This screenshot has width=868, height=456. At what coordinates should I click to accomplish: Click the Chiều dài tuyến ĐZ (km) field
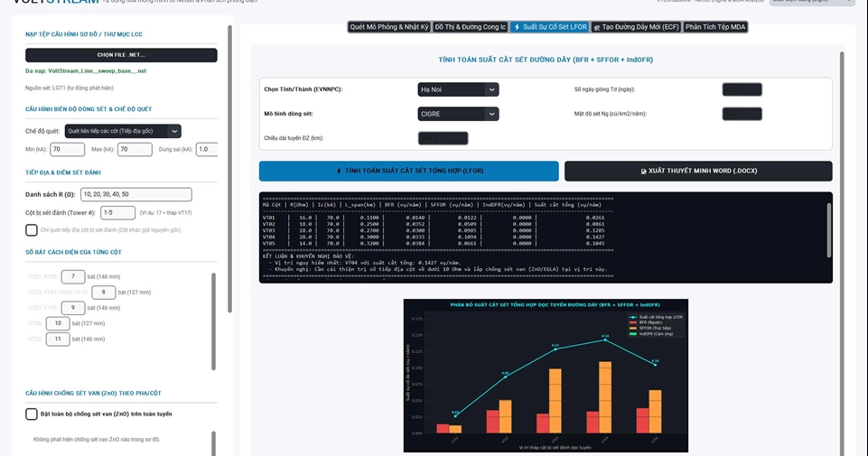(443, 138)
